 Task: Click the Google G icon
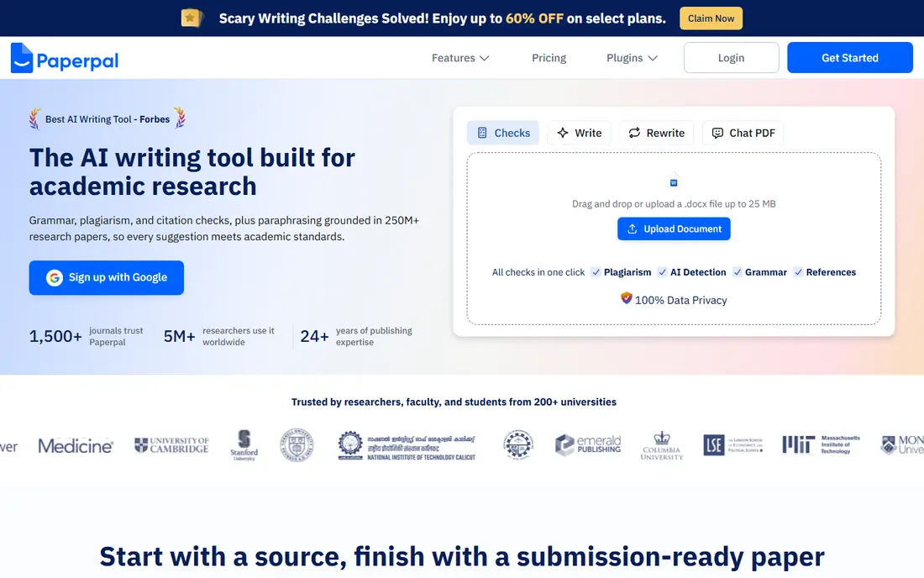(55, 277)
